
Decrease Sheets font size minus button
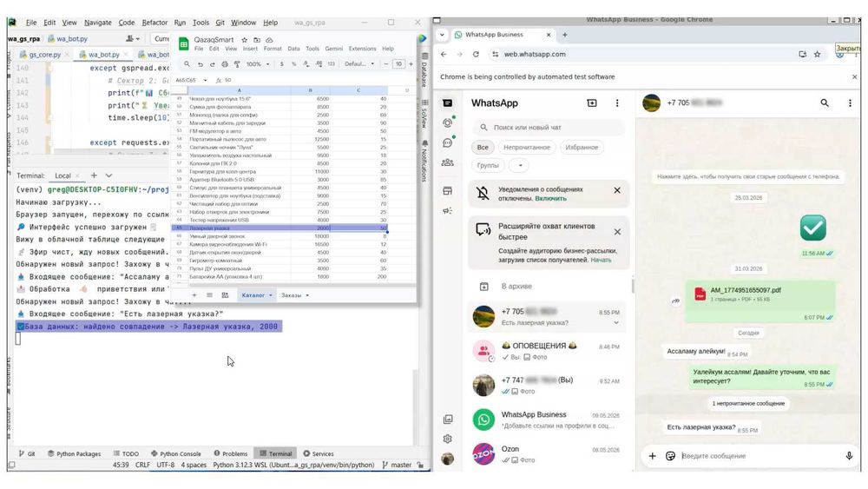(386, 64)
